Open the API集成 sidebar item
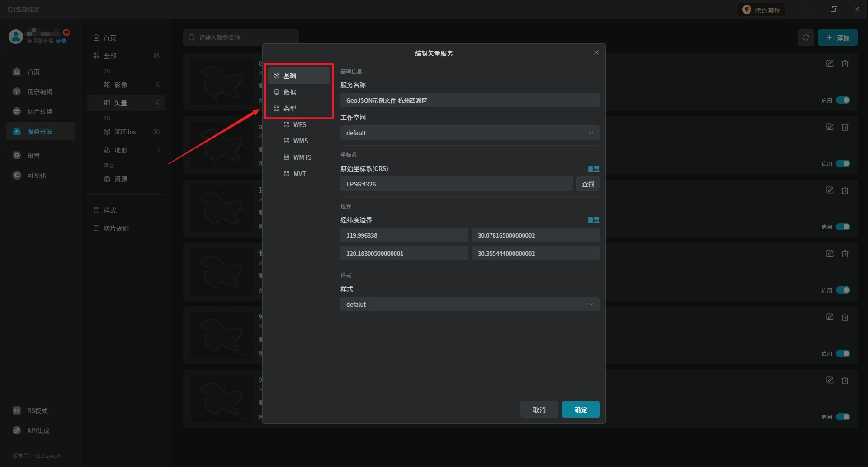Screen dimensions: 868x467 38,431
